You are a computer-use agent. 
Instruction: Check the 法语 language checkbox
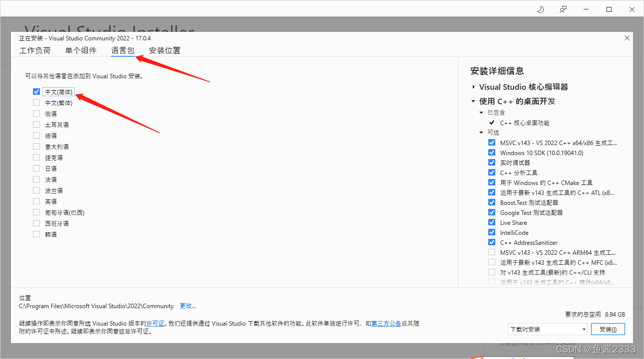[36, 179]
